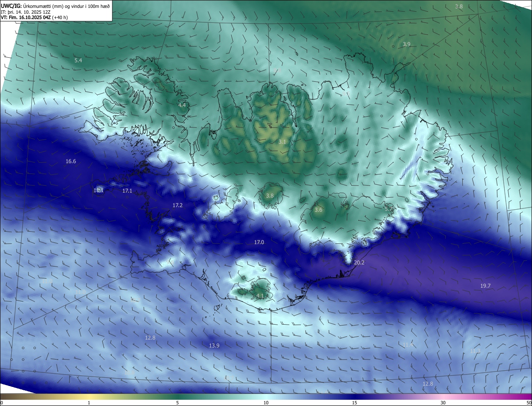Viewport: 532px width, 406px height.
Task: Click the 'VT: Fim. 16.10.2025 04Z (+40 h)' line
Action: (34, 17)
